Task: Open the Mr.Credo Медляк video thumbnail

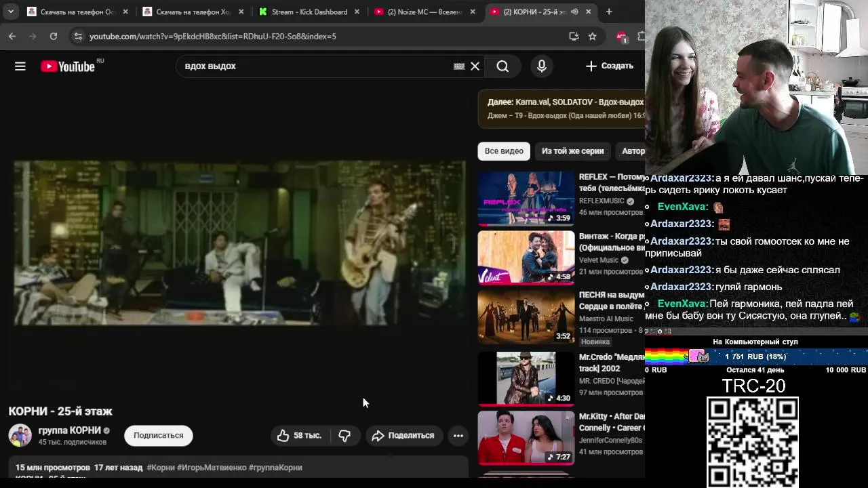Action: coord(526,378)
